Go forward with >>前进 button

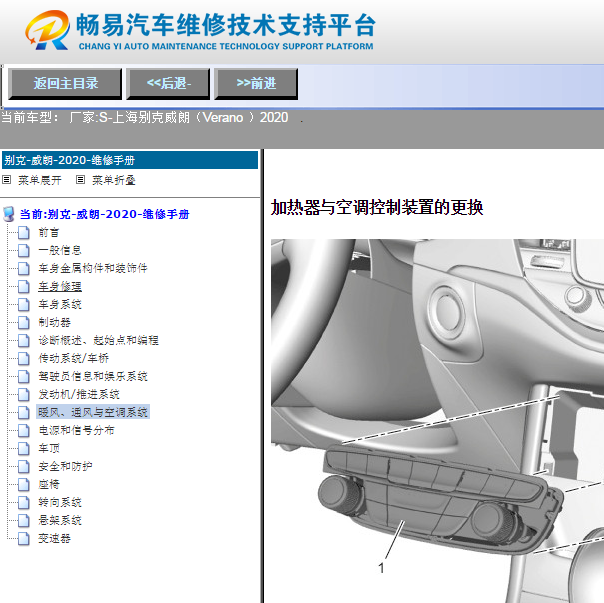[x=256, y=84]
